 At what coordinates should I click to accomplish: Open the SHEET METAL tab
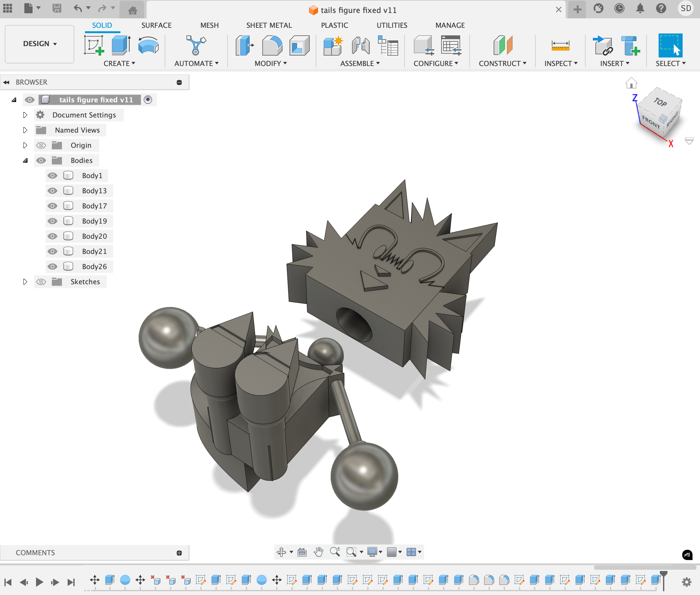tap(269, 25)
